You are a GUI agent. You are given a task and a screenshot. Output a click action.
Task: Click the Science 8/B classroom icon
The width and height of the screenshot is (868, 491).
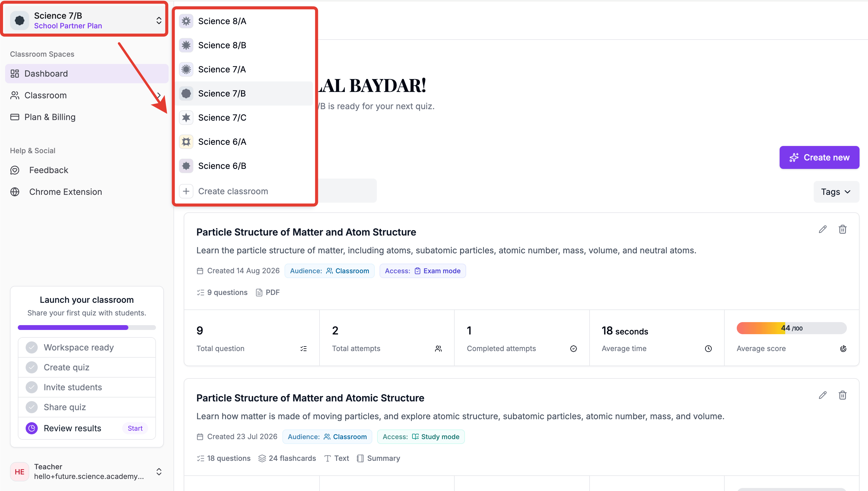186,45
